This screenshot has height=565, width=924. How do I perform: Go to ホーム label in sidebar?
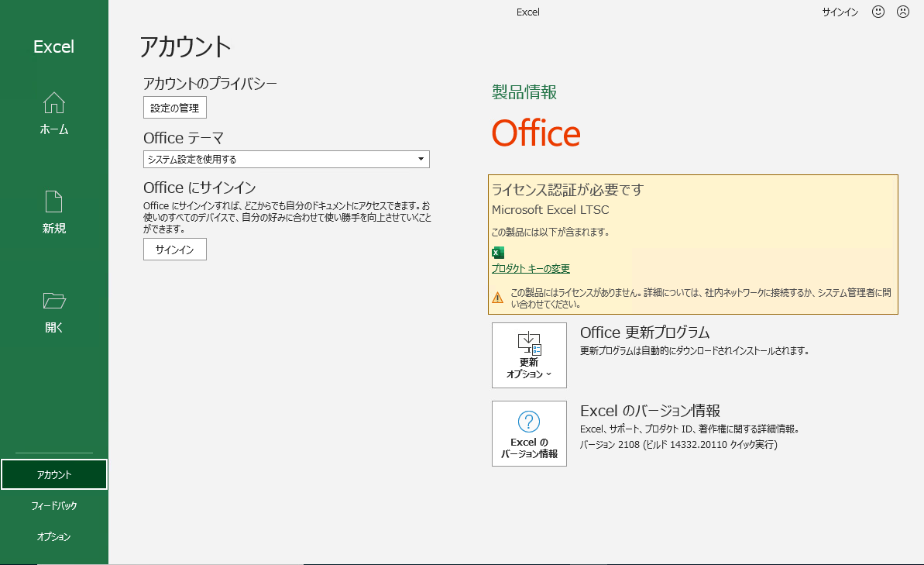click(x=53, y=129)
